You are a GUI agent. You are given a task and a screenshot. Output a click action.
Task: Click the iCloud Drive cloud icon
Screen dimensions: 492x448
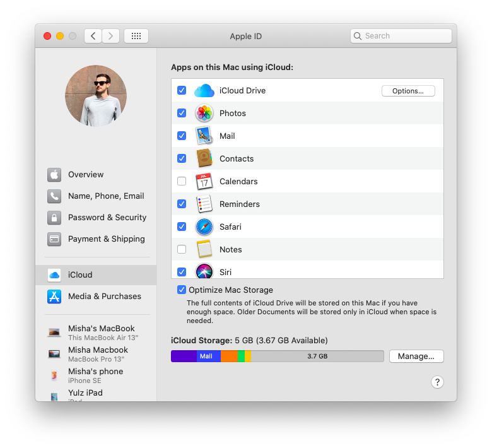click(204, 91)
